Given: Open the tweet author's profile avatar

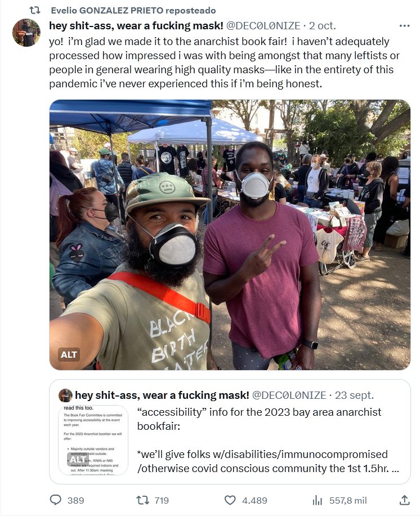Looking at the screenshot, I should [26, 33].
